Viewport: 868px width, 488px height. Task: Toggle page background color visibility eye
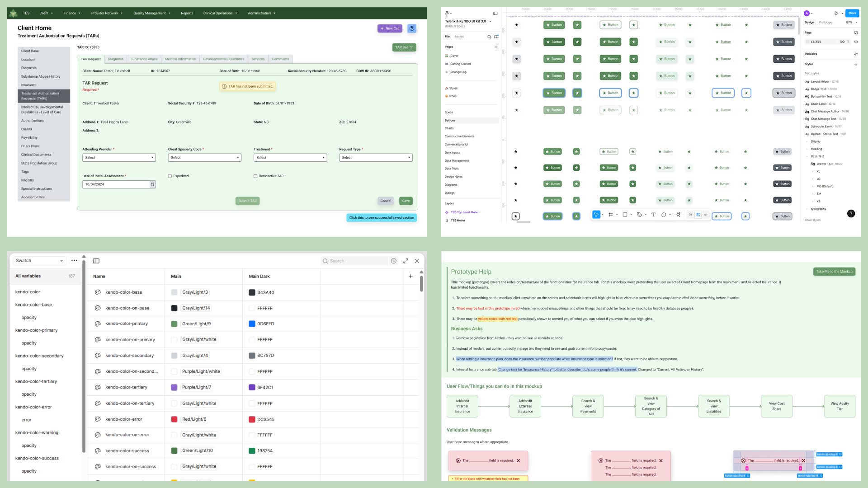(856, 42)
